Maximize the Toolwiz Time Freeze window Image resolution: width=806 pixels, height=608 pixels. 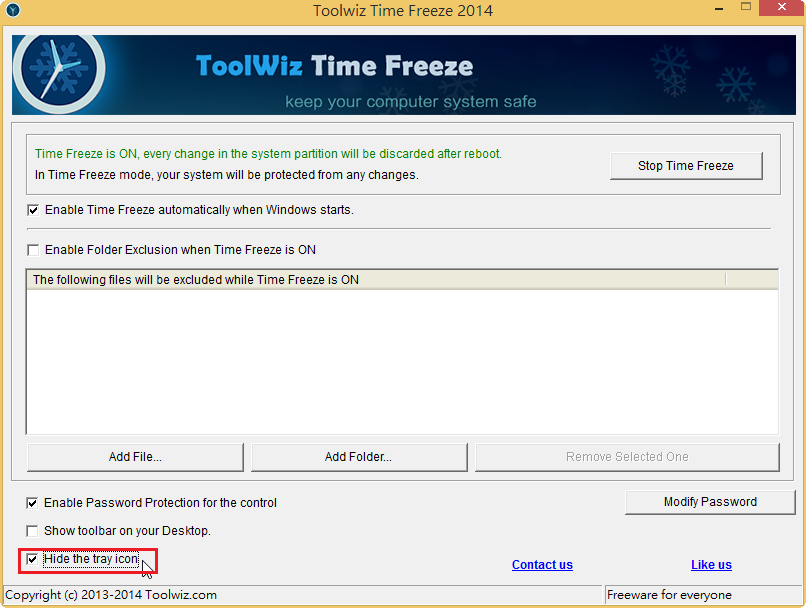pos(746,7)
